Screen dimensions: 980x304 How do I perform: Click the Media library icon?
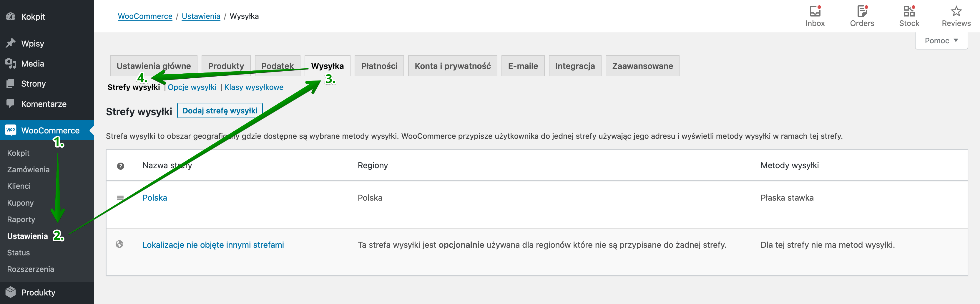tap(11, 63)
